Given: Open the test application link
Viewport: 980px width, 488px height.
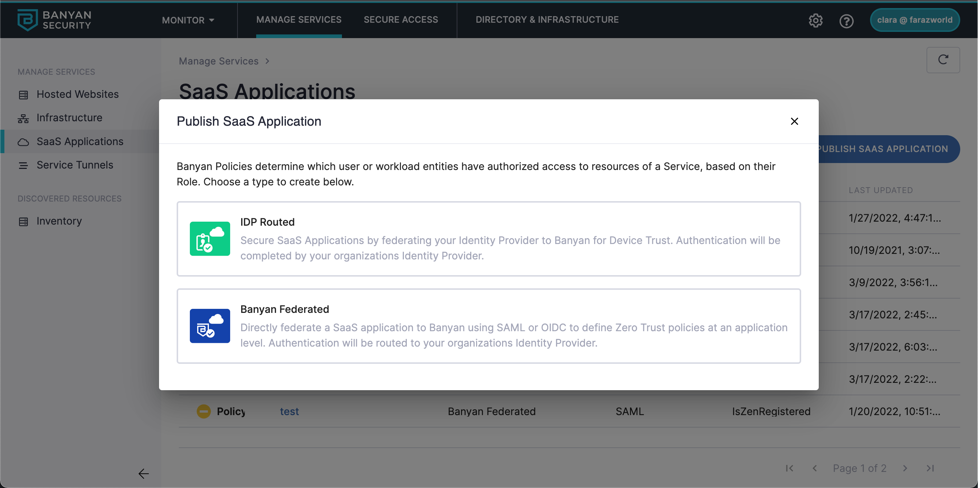Looking at the screenshot, I should pyautogui.click(x=289, y=411).
